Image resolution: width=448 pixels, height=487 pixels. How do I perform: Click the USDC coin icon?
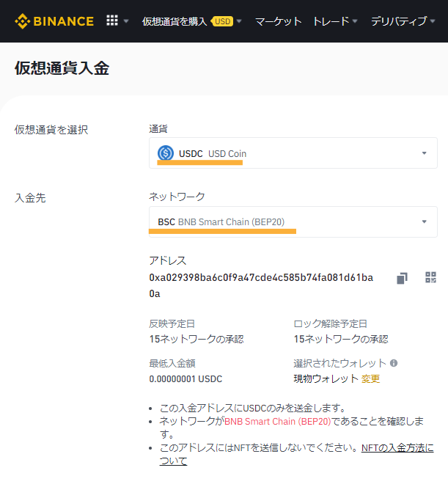click(166, 153)
